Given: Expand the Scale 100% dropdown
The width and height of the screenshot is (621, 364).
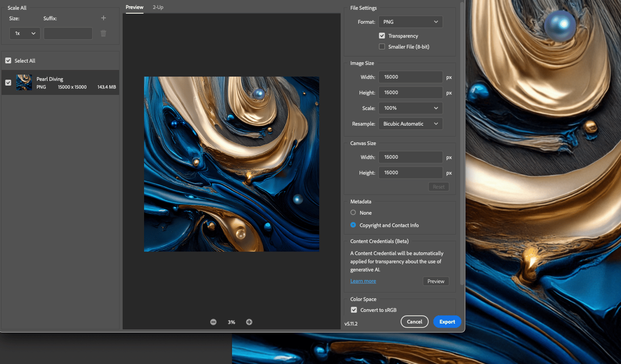Looking at the screenshot, I should tap(411, 108).
